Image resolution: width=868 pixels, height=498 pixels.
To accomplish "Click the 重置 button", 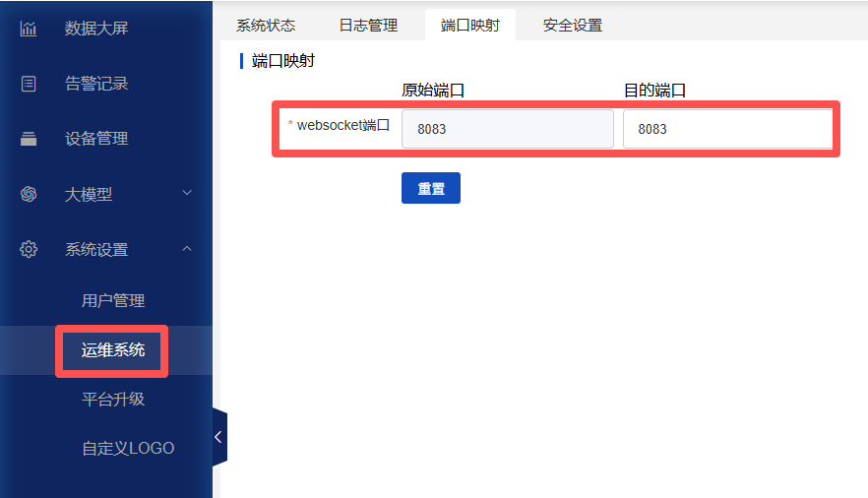I will pyautogui.click(x=431, y=188).
